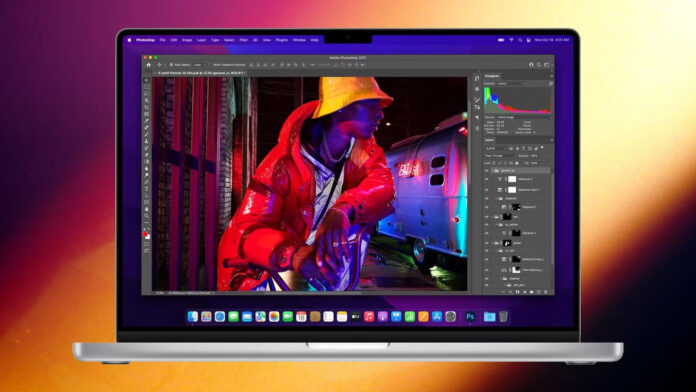696x392 pixels.
Task: Click the red foreground color swatch
Action: pos(145,233)
